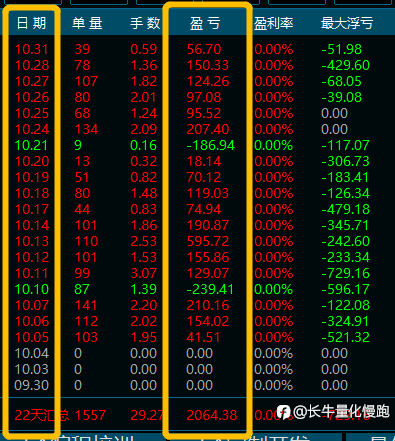Click profit value 129.07
The image size is (395, 441).
(208, 273)
